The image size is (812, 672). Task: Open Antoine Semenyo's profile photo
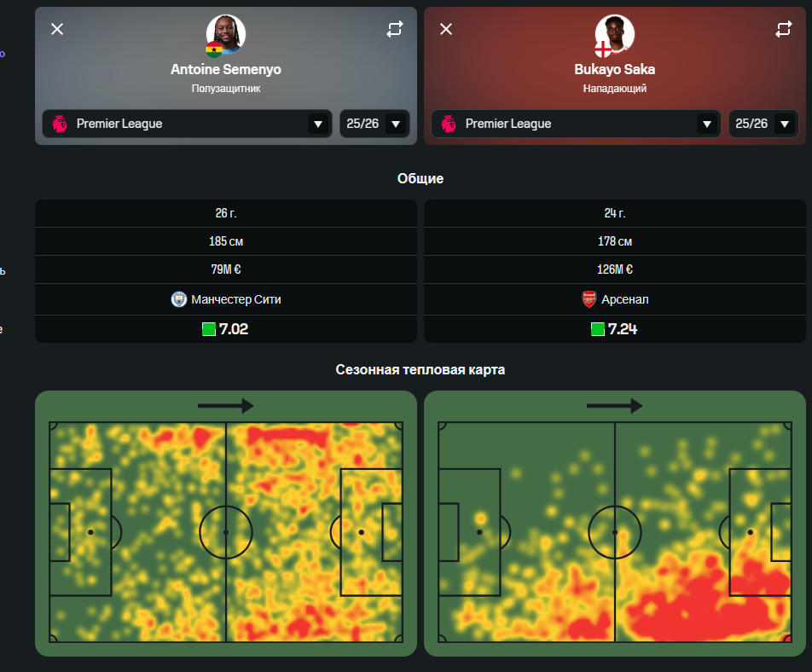click(x=226, y=34)
